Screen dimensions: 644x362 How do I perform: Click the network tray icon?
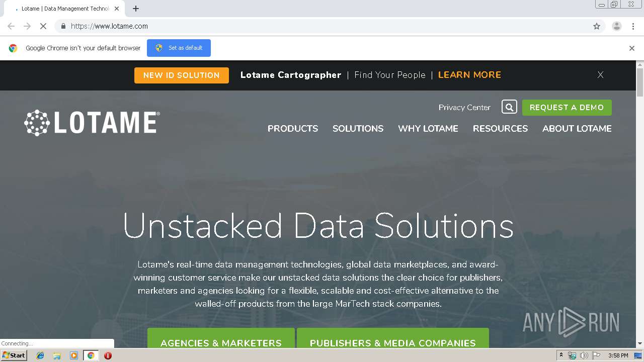coord(572,355)
